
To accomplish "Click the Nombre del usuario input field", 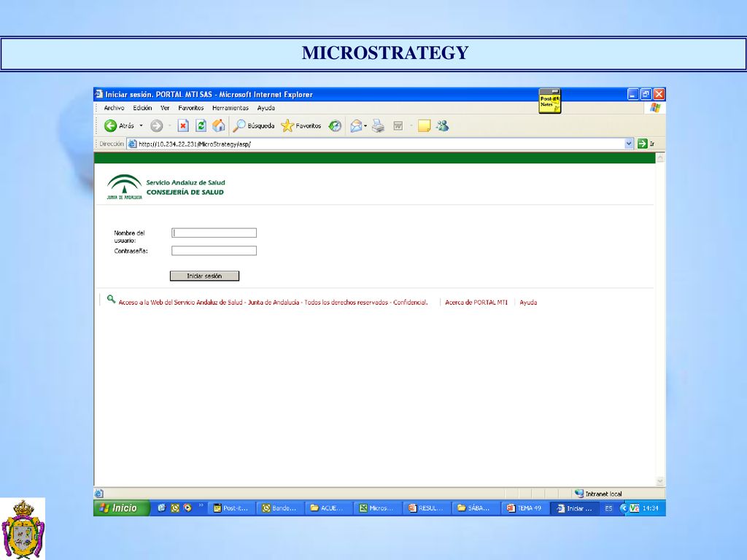I will coord(214,233).
